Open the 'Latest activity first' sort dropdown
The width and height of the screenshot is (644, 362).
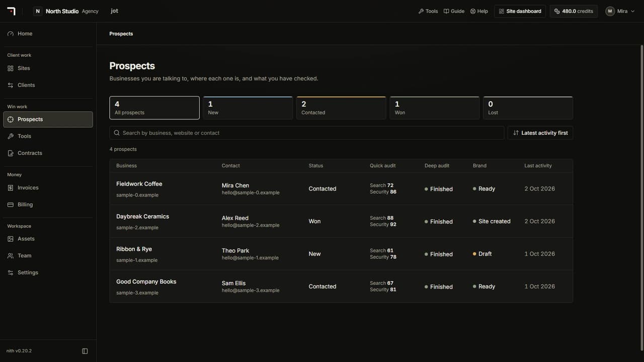540,133
